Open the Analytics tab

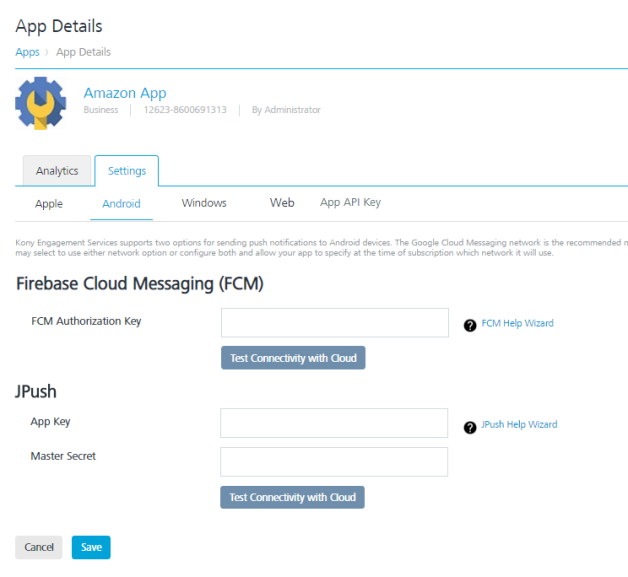pyautogui.click(x=57, y=171)
